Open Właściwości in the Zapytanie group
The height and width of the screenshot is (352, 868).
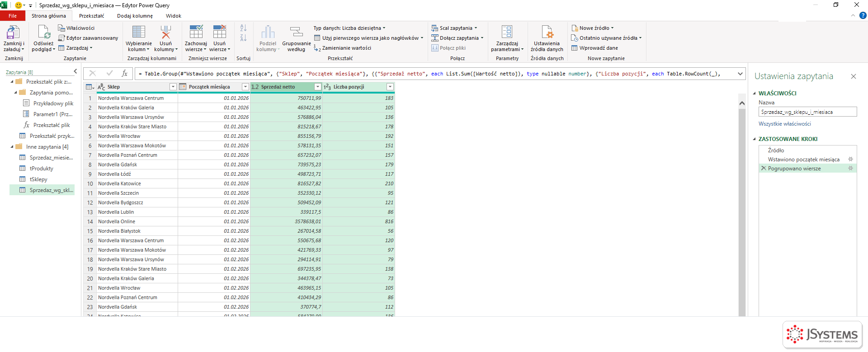[x=76, y=28]
